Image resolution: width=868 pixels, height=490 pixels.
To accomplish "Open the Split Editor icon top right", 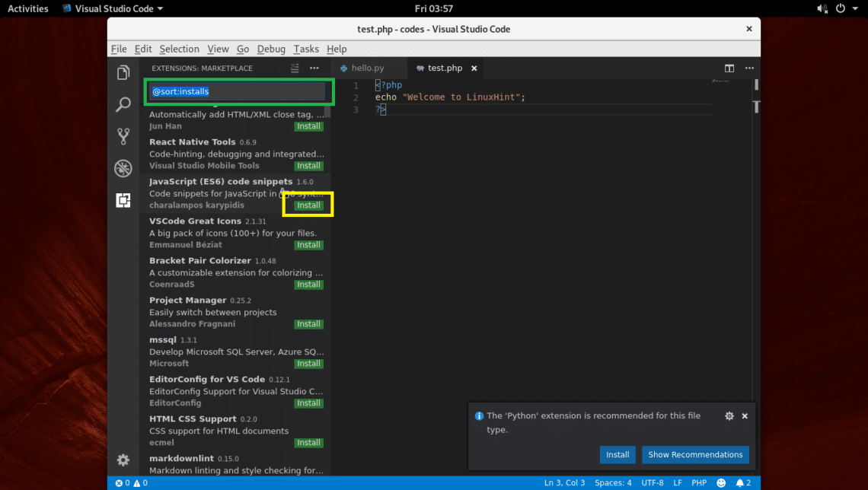I will pyautogui.click(x=729, y=68).
